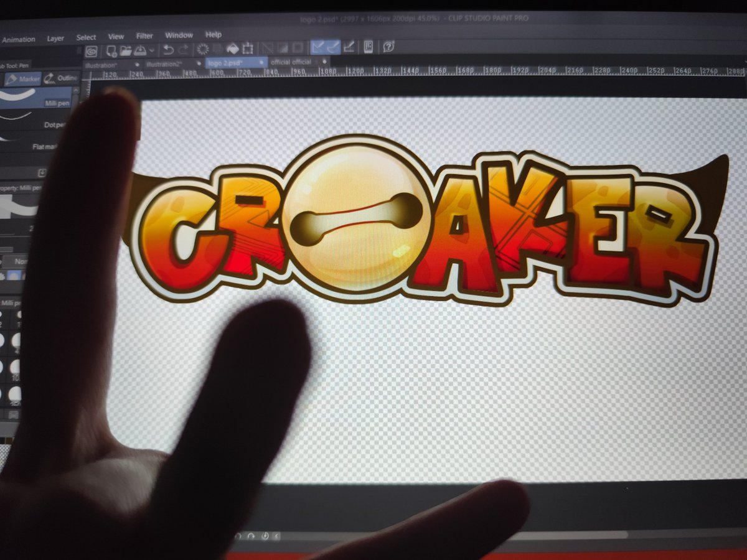
Task: Open the View menu
Action: click(x=116, y=37)
